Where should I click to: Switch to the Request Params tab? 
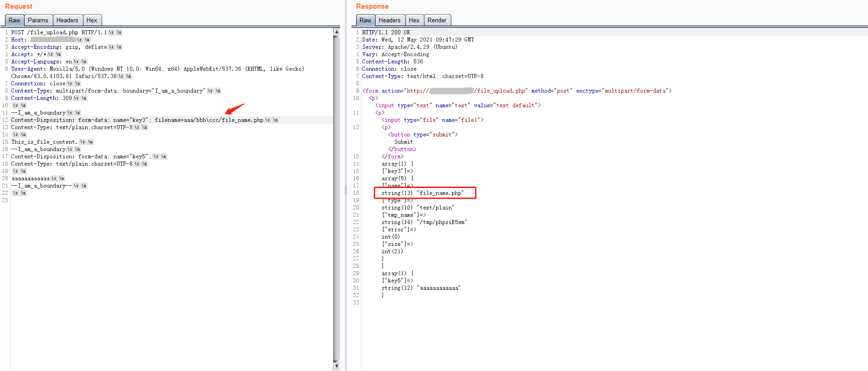click(38, 20)
